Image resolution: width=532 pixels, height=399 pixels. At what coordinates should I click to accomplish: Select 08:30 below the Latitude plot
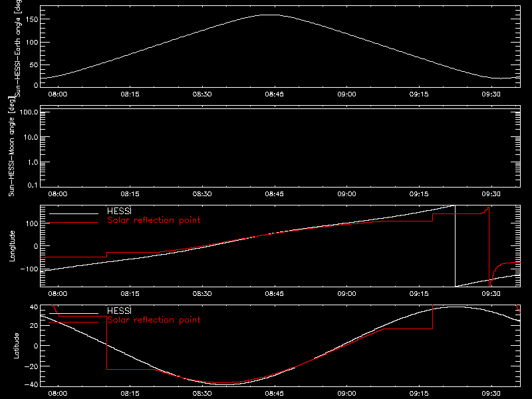[202, 394]
